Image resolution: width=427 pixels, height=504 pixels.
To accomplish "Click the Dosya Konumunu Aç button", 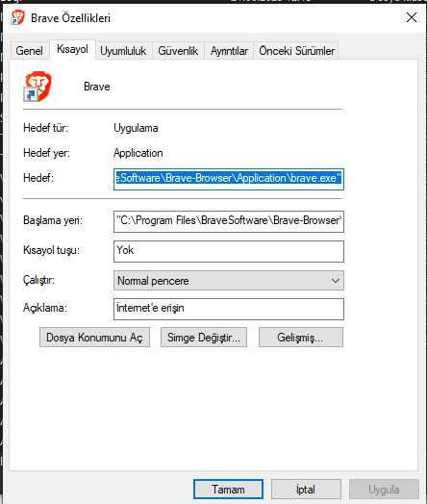I will [95, 338].
